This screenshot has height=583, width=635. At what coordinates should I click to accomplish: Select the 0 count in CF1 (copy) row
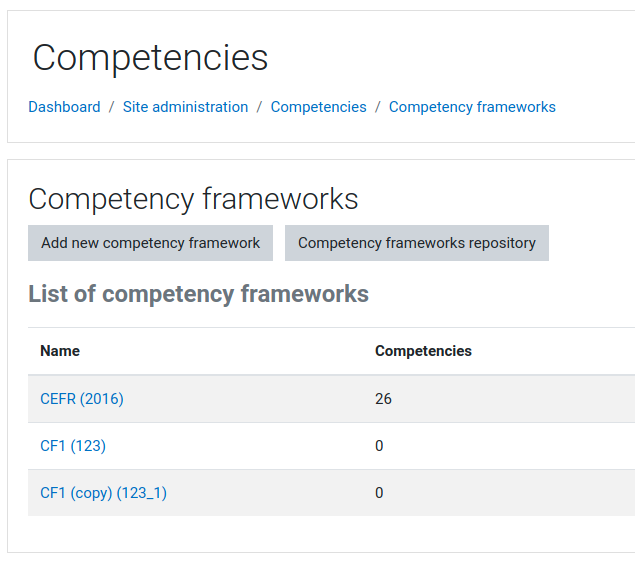click(379, 493)
